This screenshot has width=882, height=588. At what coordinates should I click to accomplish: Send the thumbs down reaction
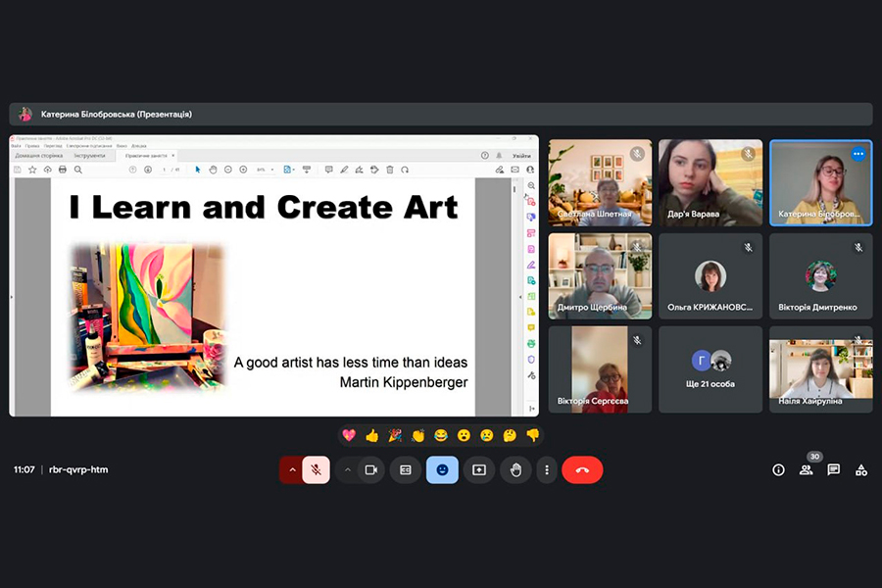point(533,435)
